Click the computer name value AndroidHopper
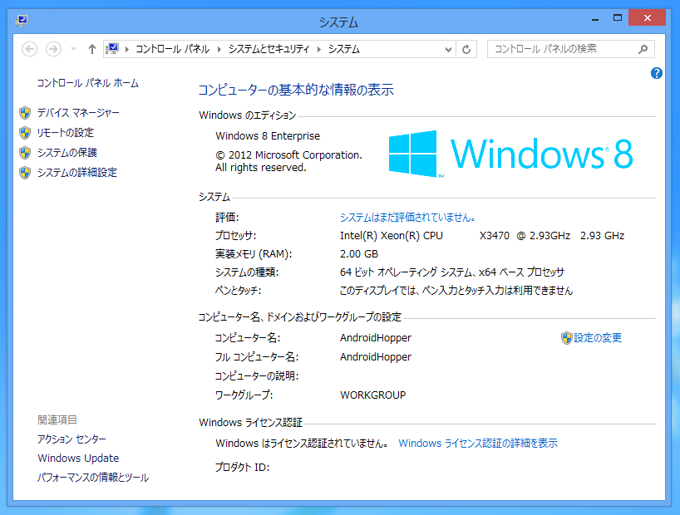The image size is (680, 515). pyautogui.click(x=376, y=338)
